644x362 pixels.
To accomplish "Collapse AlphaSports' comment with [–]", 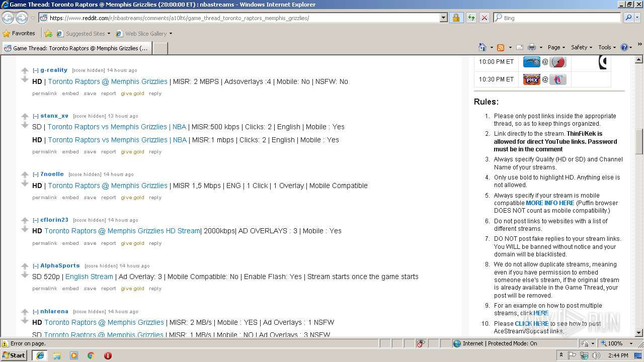I will 36,266.
